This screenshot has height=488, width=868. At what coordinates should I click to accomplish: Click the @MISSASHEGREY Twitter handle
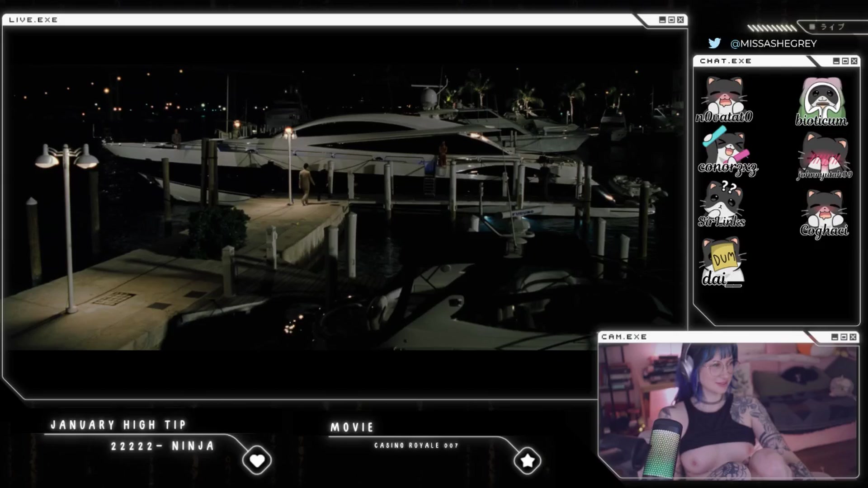coord(774,43)
